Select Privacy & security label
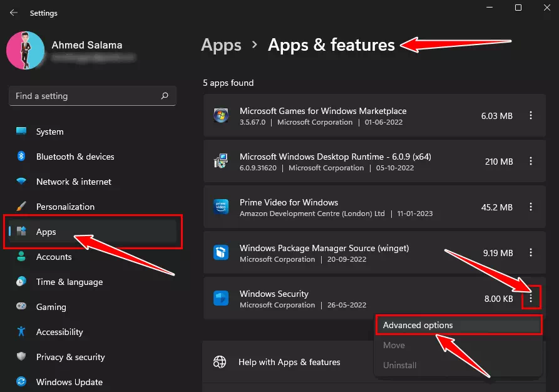The width and height of the screenshot is (559, 392). pos(71,357)
